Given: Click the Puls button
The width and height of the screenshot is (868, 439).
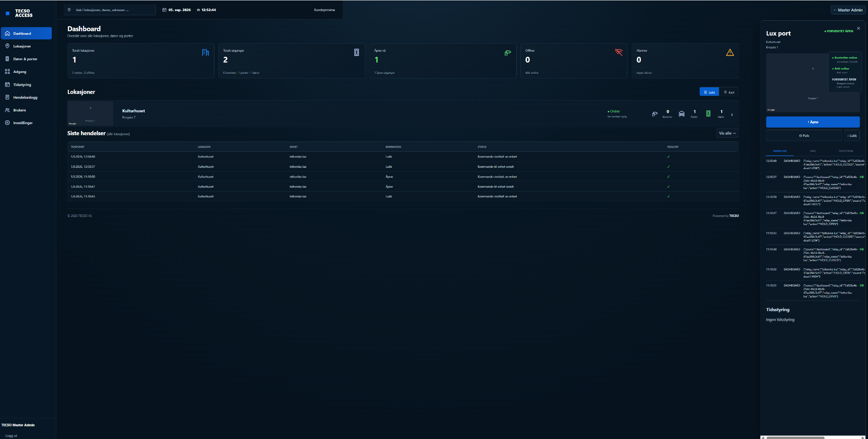Looking at the screenshot, I should pyautogui.click(x=804, y=136).
